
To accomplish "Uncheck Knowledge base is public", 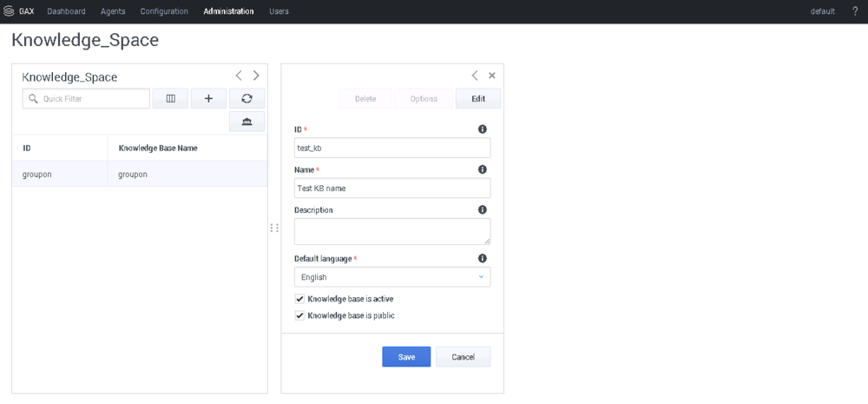I will tap(300, 315).
